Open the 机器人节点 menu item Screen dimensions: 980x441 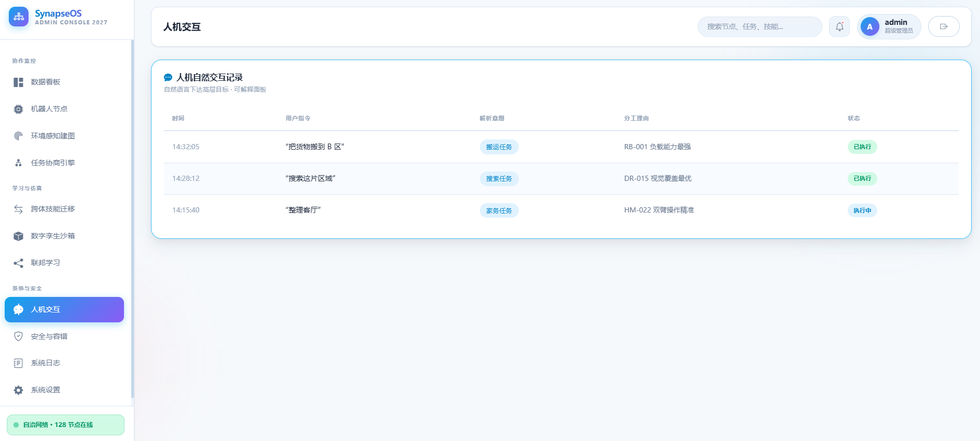[64, 109]
